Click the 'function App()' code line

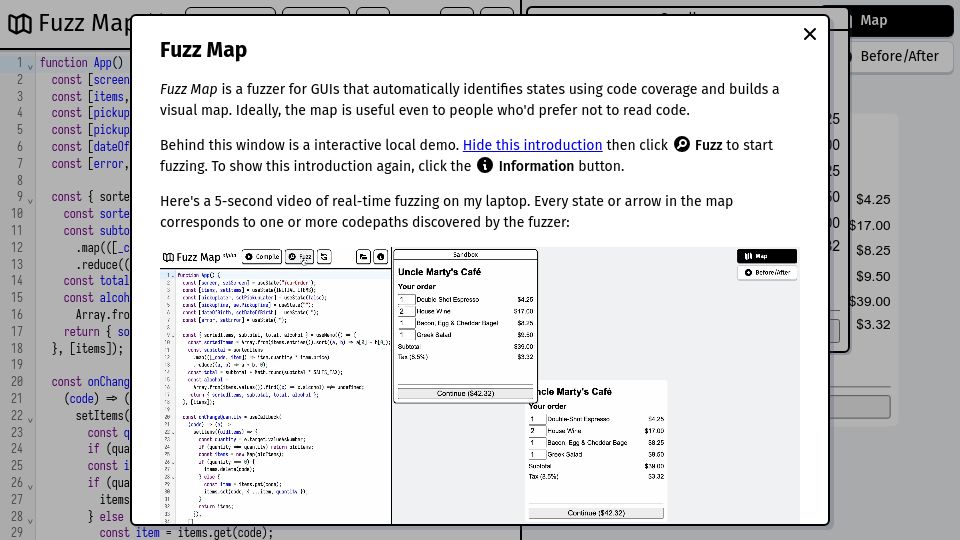click(x=81, y=62)
